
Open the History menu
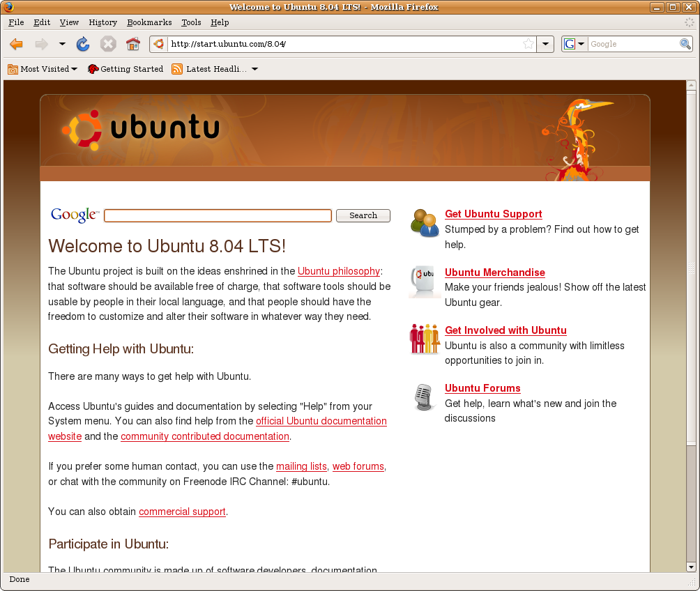tap(102, 22)
